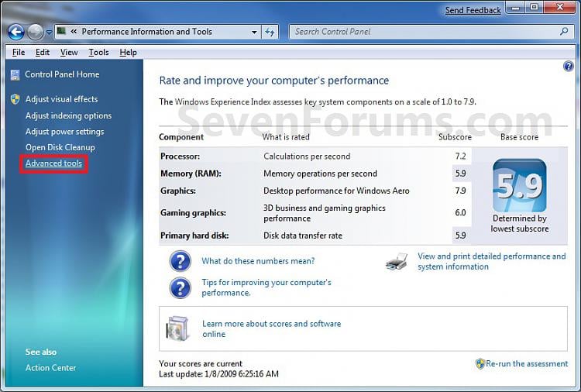This screenshot has height=392, width=581.
Task: Maximize the window
Action: click(x=534, y=7)
